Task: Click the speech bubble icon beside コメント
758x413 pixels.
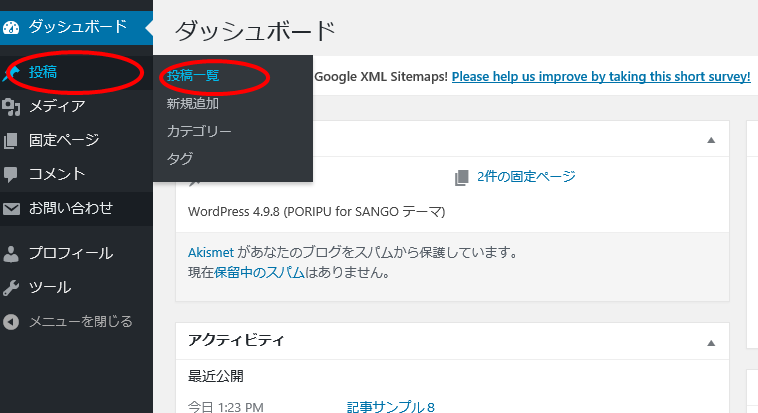Action: pyautogui.click(x=11, y=175)
